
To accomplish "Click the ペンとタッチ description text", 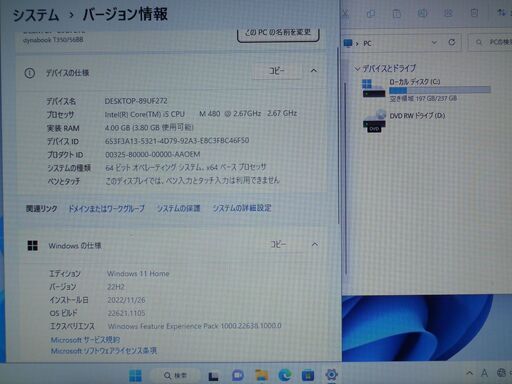I will [192, 180].
